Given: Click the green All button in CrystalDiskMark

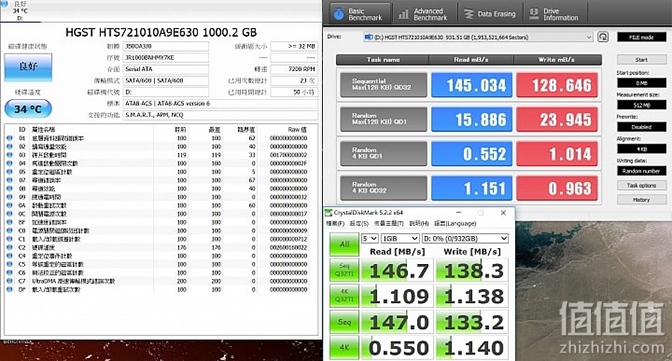Looking at the screenshot, I should click(344, 244).
